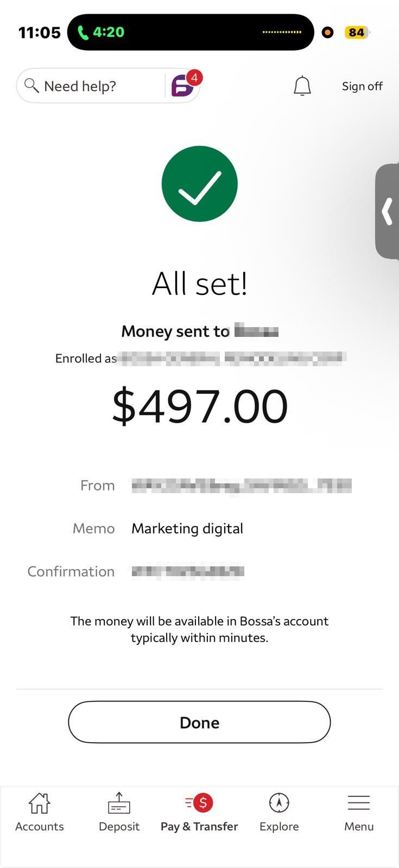Tap the battery indicator showing 84
Image resolution: width=399 pixels, height=868 pixels.
[x=357, y=33]
